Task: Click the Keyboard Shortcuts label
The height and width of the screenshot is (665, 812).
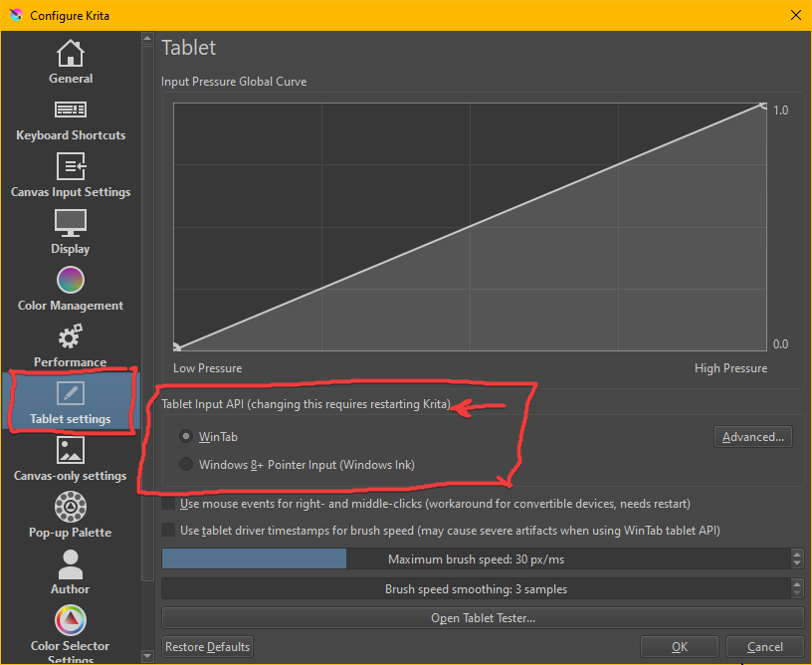Action: click(x=71, y=135)
